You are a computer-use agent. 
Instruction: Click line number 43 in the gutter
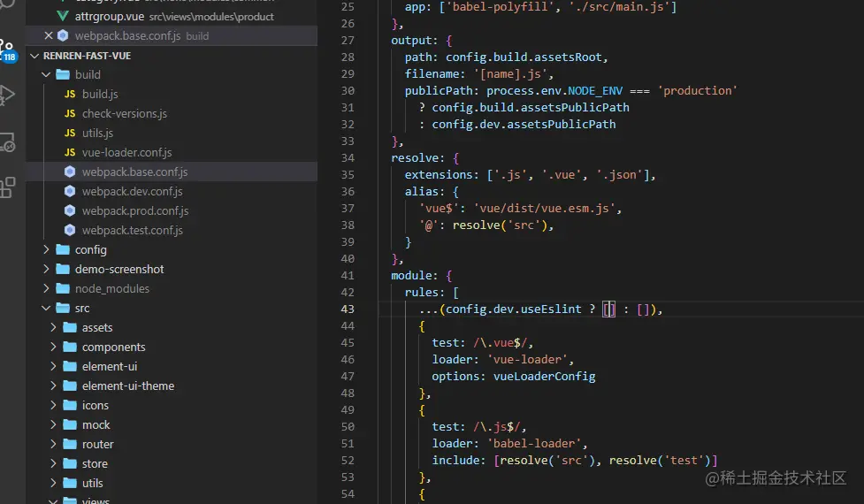click(x=348, y=309)
